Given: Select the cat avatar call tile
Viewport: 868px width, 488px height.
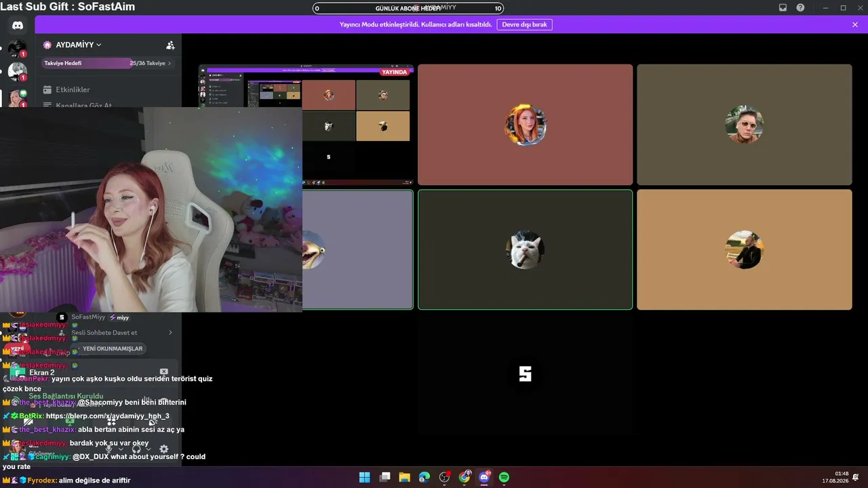Looking at the screenshot, I should tap(525, 249).
